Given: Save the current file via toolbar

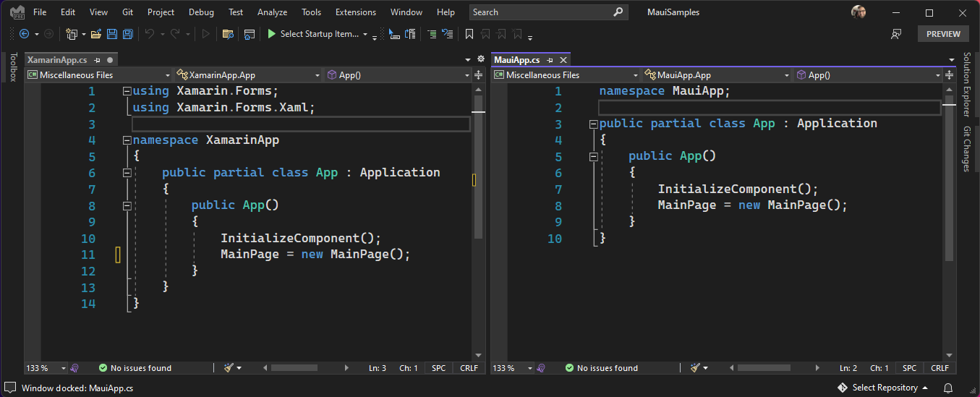Looking at the screenshot, I should [x=112, y=34].
